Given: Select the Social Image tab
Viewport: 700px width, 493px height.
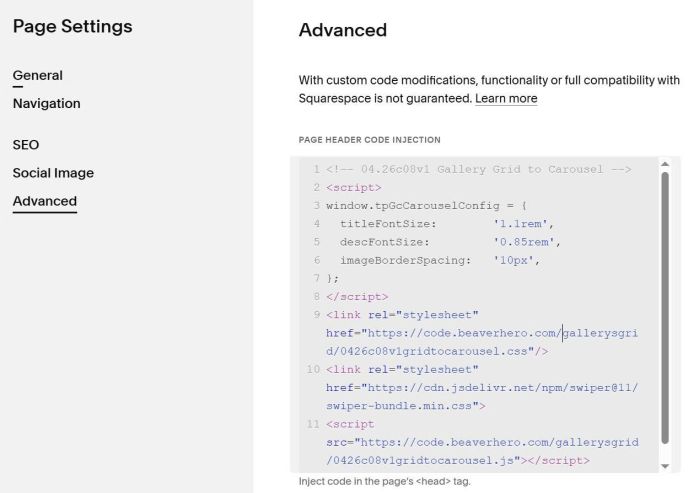Looking at the screenshot, I should point(53,173).
